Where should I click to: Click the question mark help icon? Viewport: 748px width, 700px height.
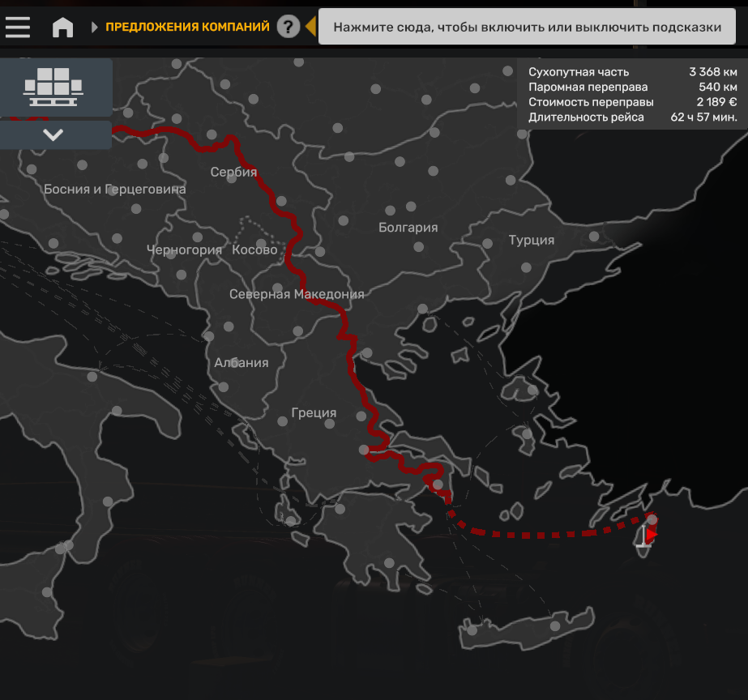click(288, 27)
